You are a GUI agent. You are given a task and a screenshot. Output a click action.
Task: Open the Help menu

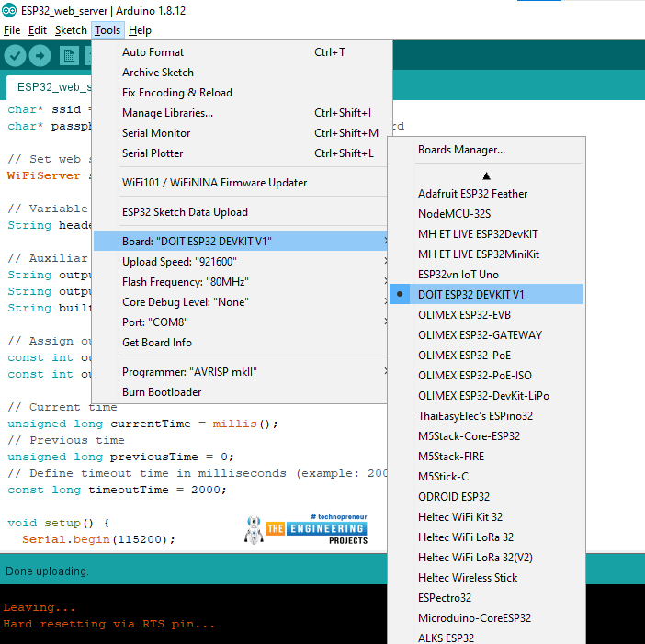click(x=140, y=30)
